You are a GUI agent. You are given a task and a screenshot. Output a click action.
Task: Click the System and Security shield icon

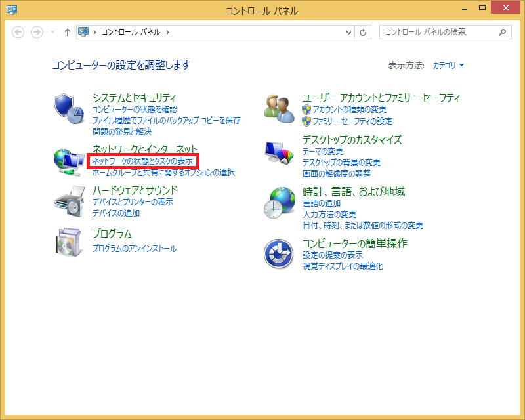pos(69,108)
